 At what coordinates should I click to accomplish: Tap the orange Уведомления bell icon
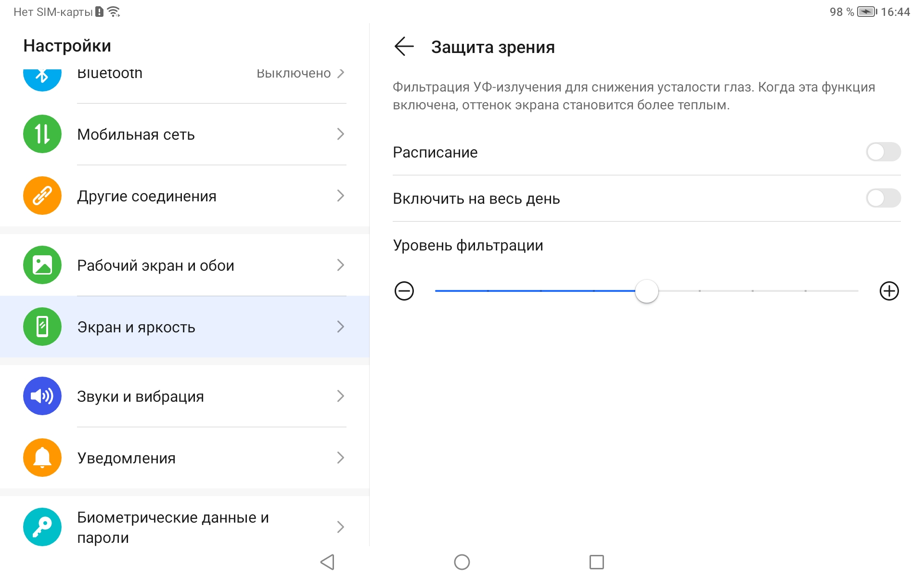coord(42,458)
